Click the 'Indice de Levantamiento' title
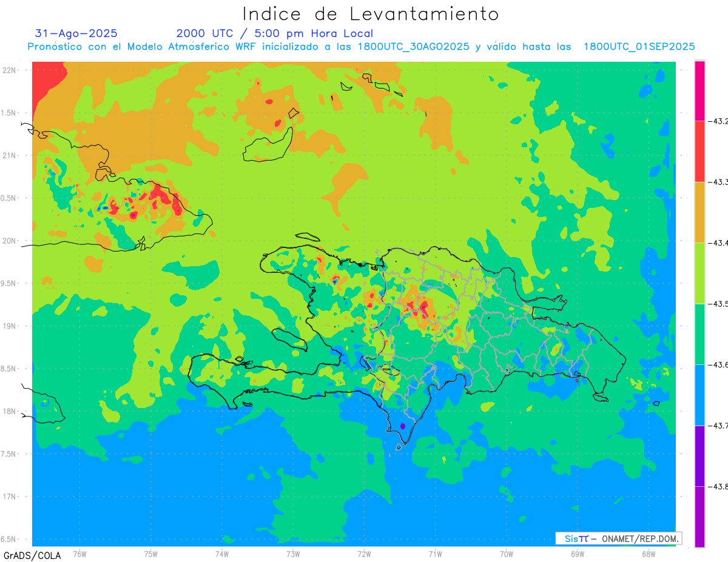 coord(370,14)
